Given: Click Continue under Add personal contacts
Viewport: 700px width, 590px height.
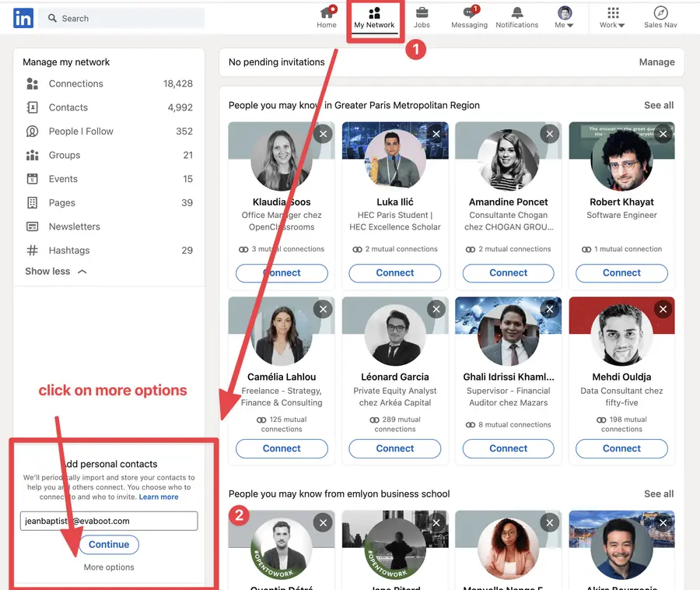Looking at the screenshot, I should [108, 545].
